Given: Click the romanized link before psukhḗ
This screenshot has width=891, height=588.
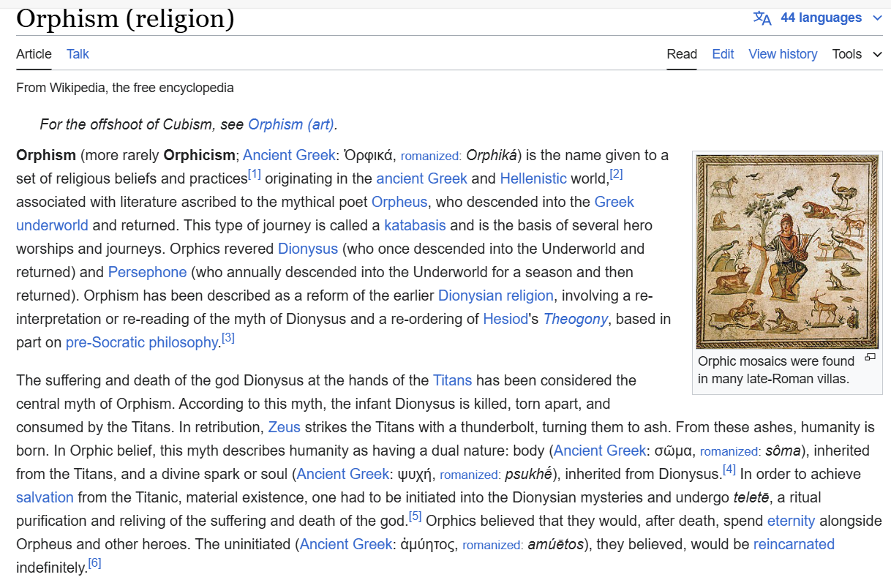Looking at the screenshot, I should coord(469,475).
